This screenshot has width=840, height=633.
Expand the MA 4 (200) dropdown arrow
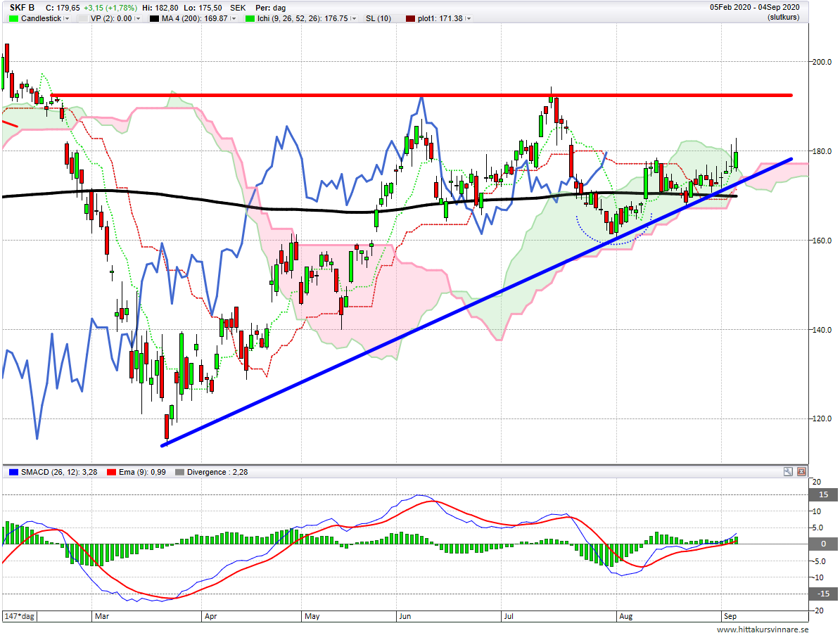coord(233,19)
